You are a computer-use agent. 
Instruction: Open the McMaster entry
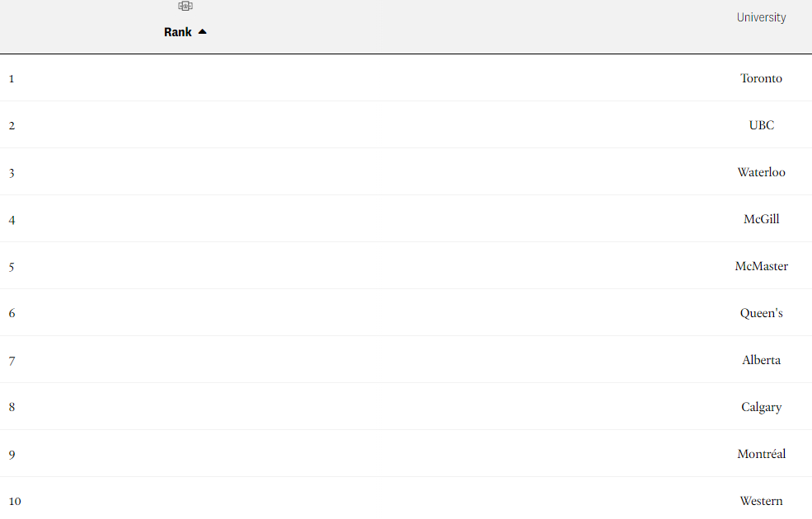tap(761, 266)
